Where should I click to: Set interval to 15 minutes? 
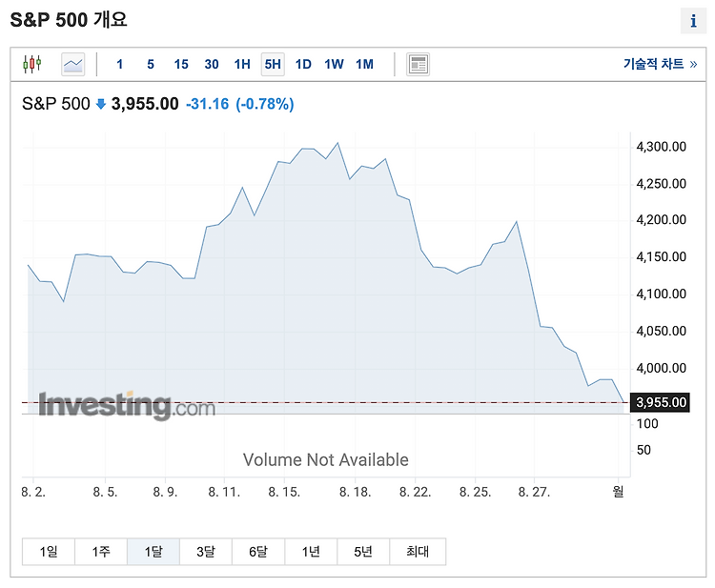[x=181, y=64]
